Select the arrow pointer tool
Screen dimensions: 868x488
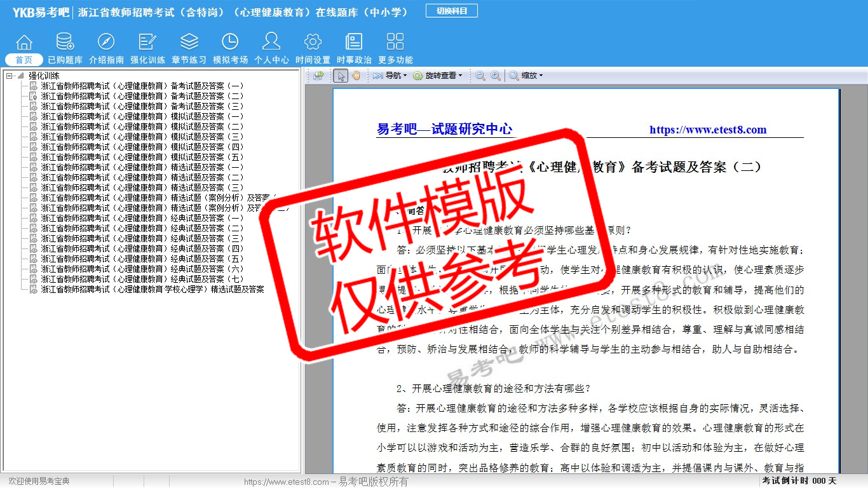click(x=341, y=76)
